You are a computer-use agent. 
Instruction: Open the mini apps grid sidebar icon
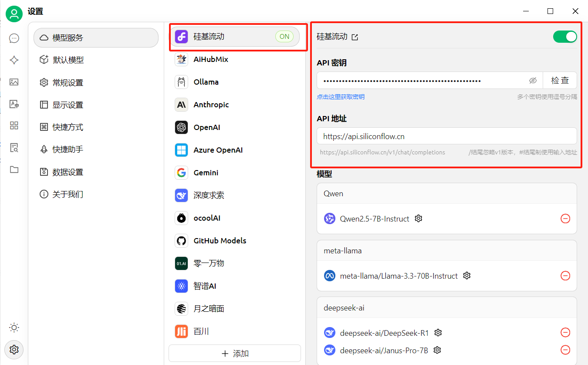pyautogui.click(x=14, y=126)
